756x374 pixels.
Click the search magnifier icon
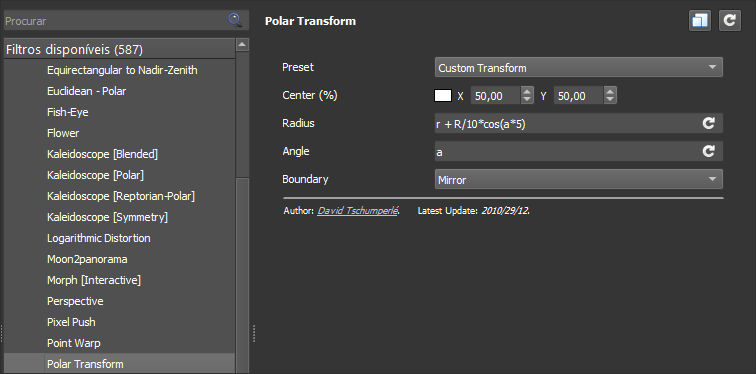coord(235,20)
